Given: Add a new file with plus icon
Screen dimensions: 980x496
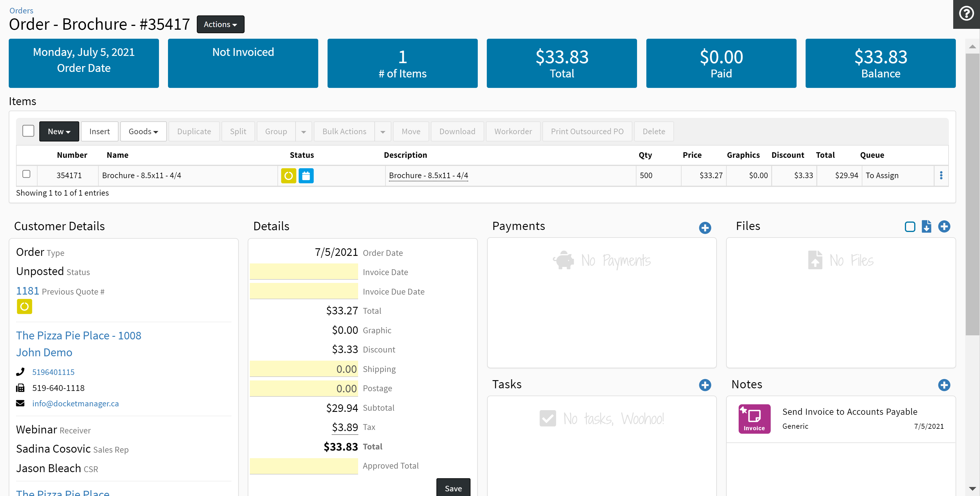Looking at the screenshot, I should pyautogui.click(x=944, y=227).
